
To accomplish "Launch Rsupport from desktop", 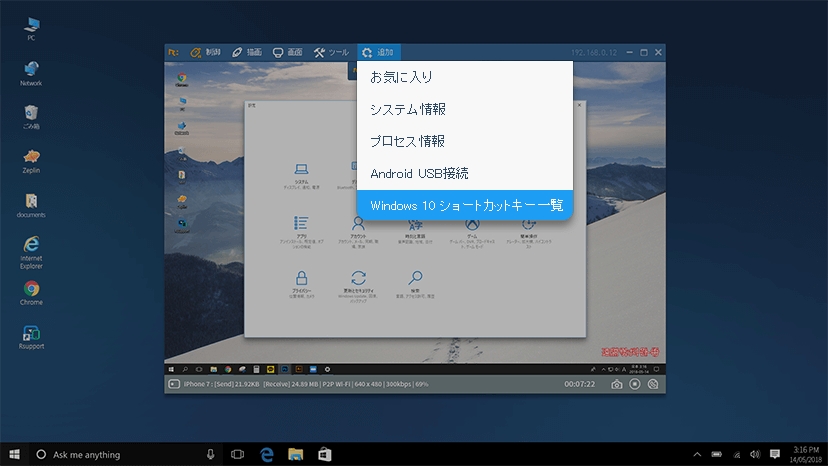I will [31, 338].
